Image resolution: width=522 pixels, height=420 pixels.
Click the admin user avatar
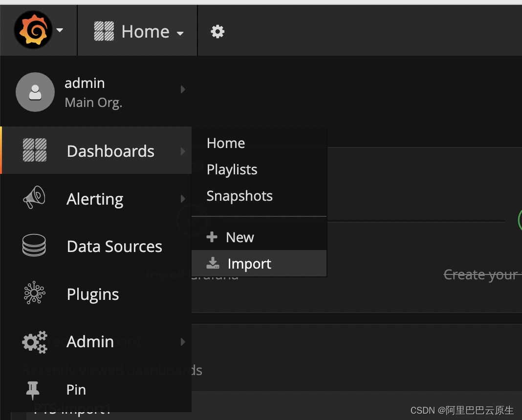coord(35,92)
